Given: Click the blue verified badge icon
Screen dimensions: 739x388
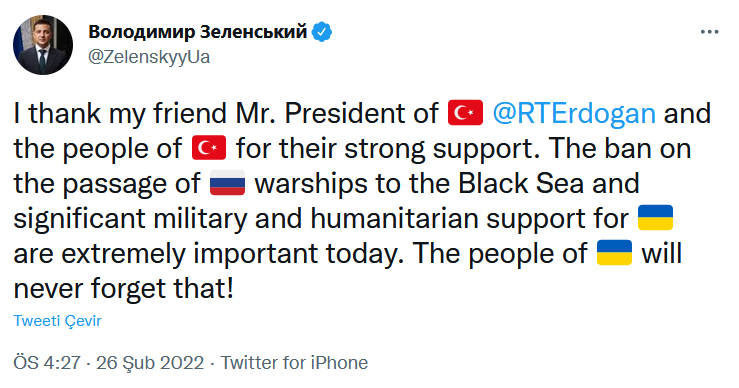Looking at the screenshot, I should coord(323,32).
